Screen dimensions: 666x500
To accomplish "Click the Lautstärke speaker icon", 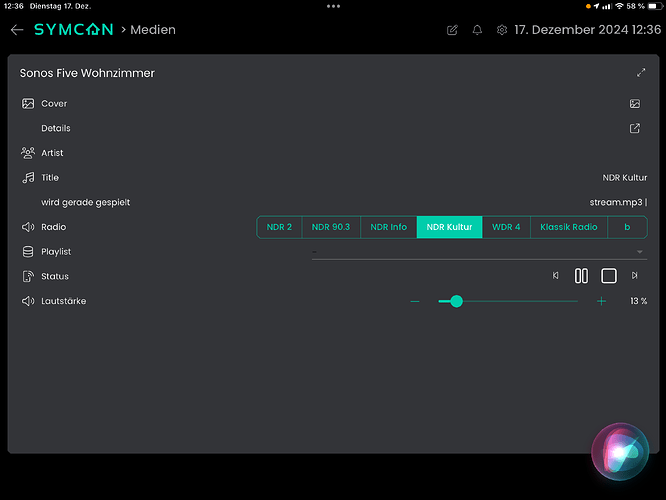I will 28,301.
